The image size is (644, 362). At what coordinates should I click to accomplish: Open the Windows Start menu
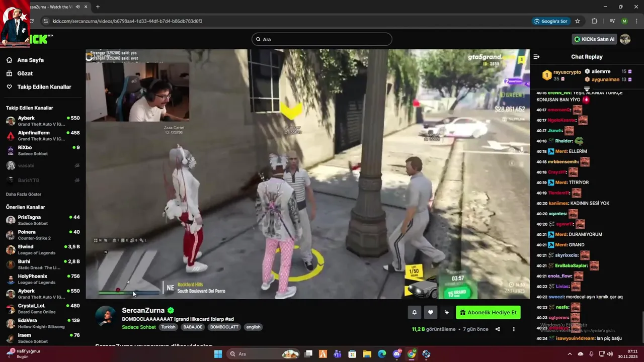coord(218,354)
